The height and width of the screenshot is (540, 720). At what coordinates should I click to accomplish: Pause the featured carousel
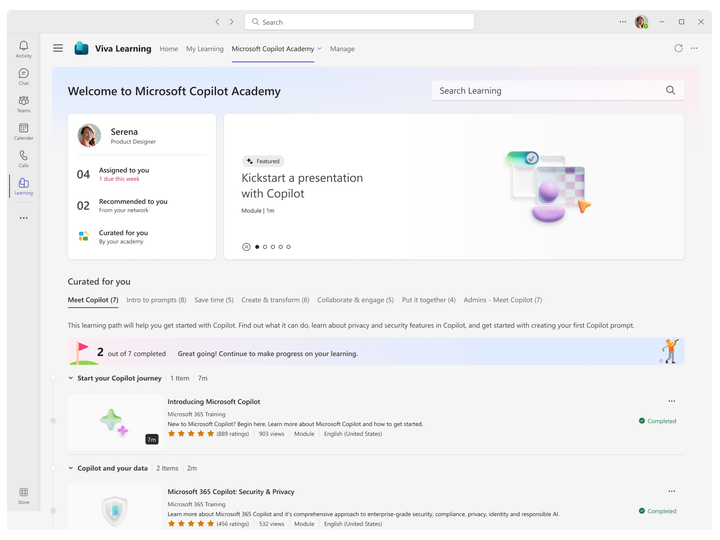246,247
